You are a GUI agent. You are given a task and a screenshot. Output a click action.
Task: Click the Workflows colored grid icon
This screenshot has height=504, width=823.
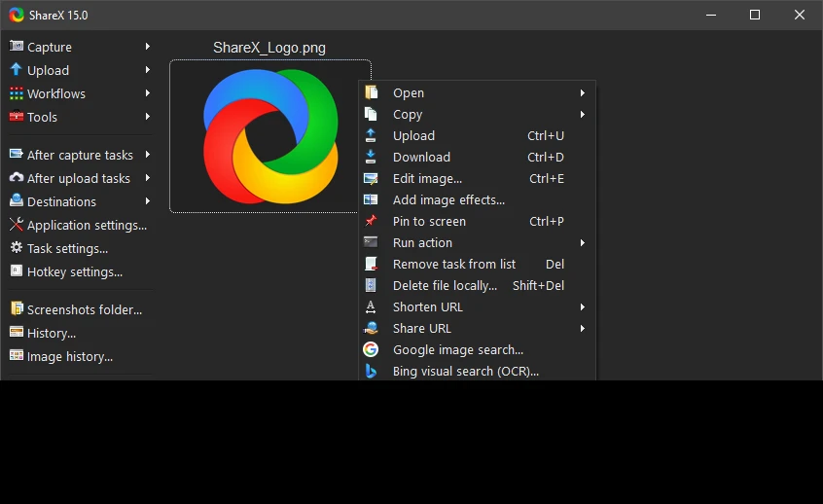pos(17,93)
